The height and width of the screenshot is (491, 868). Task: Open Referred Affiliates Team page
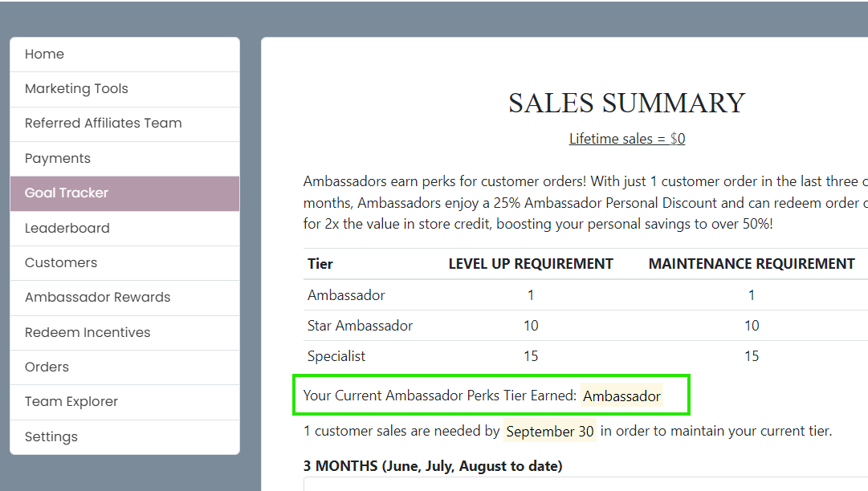click(x=104, y=124)
